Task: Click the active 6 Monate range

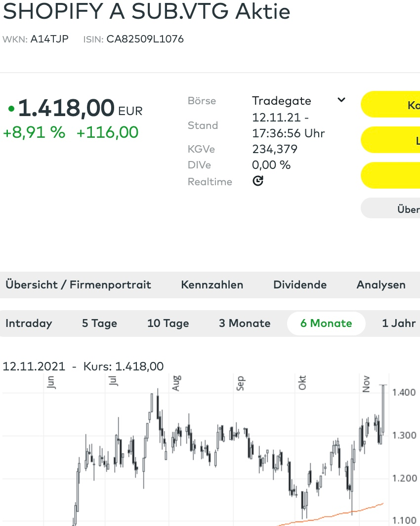Action: coord(326,324)
